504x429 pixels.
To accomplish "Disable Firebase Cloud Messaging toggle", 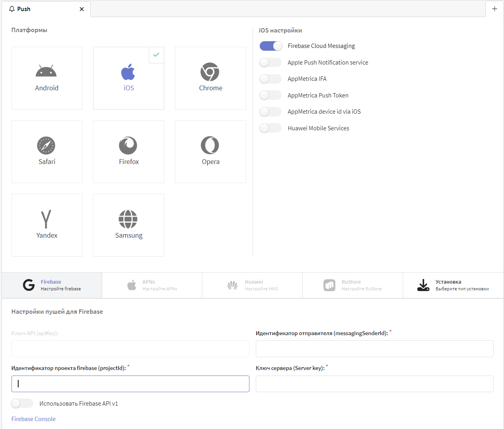I will tap(271, 46).
